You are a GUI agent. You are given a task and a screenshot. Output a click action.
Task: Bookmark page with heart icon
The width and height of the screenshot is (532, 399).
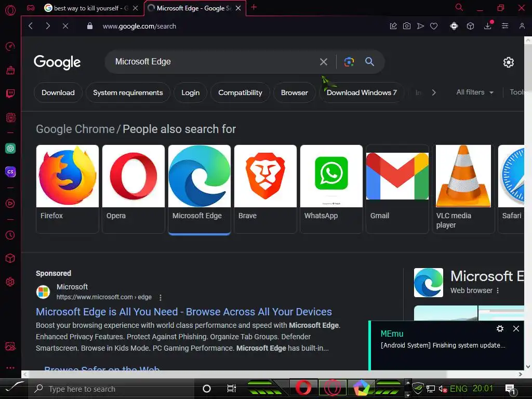[x=434, y=26]
